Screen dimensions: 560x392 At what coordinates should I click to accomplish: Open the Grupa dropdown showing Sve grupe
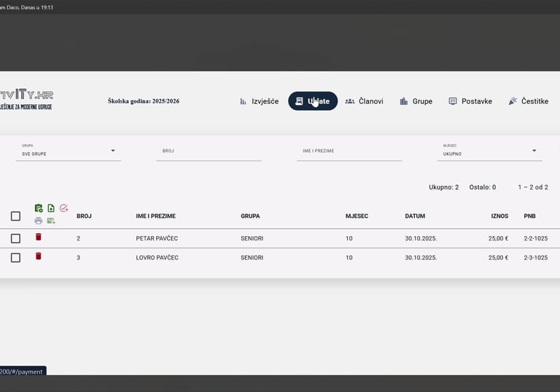pos(69,152)
